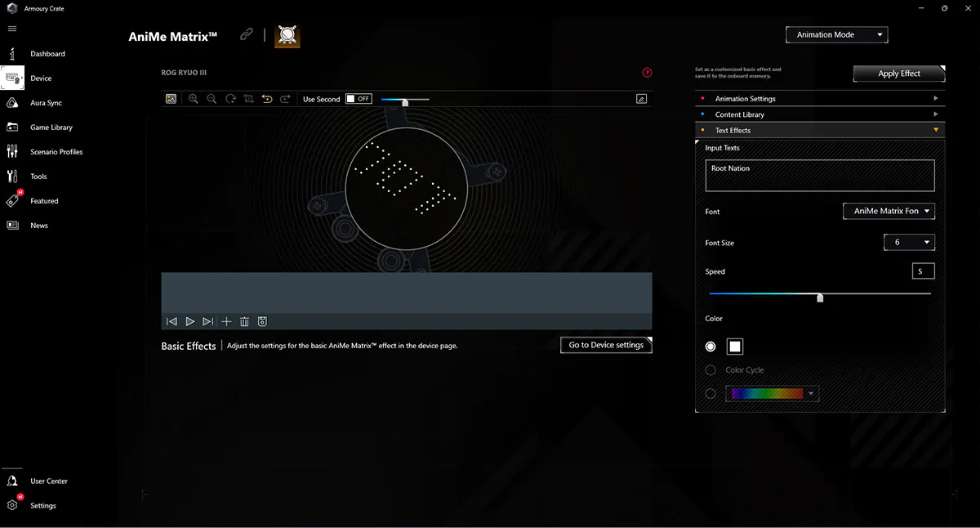The height and width of the screenshot is (528, 980).
Task: Click the Featured icon in the sidebar
Action: coord(12,200)
